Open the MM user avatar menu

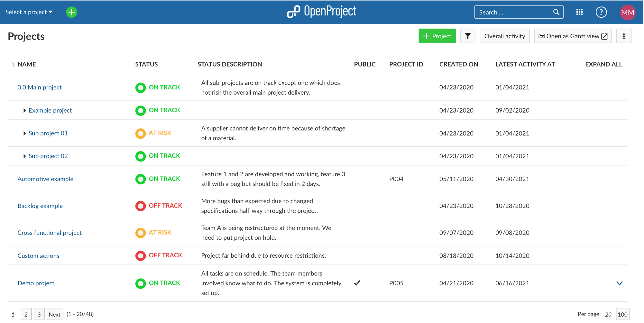[628, 12]
